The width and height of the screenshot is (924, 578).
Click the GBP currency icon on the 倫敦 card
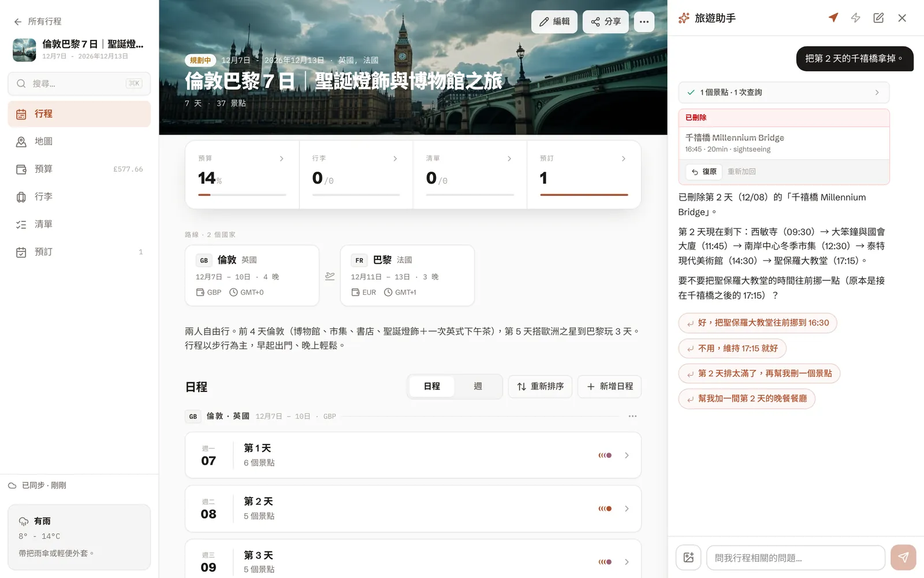click(x=200, y=292)
